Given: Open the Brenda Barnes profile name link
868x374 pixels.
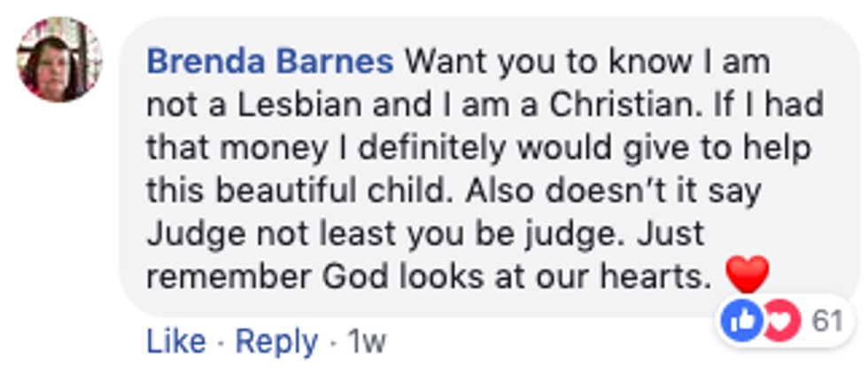Looking at the screenshot, I should [270, 63].
